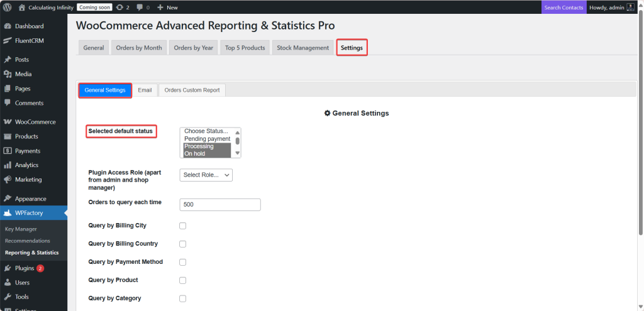Screen dimensions: 644x311
Task: Click status list scroll up arrow
Action: [x=237, y=132]
